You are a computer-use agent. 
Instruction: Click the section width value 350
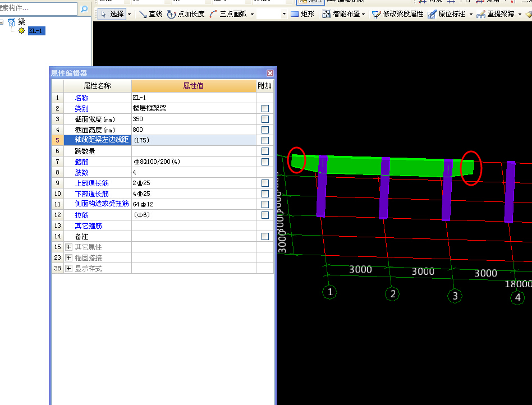(x=194, y=119)
